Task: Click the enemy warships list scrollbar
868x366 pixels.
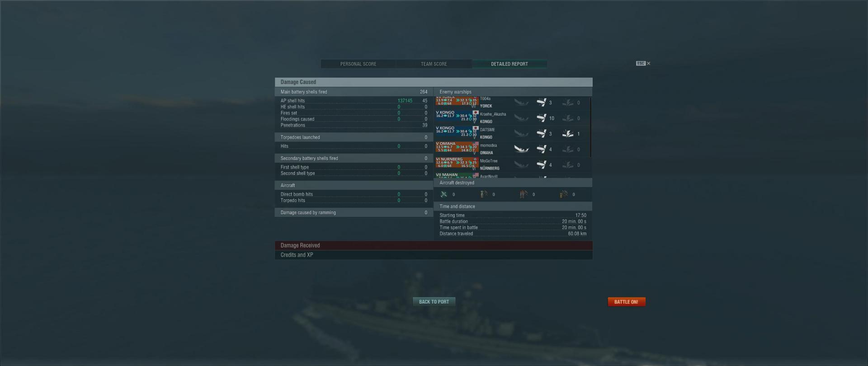Action: 590,127
